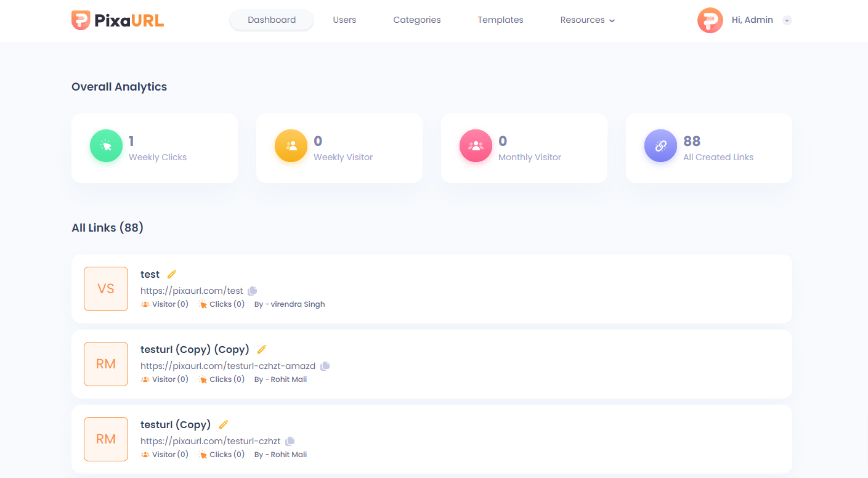The image size is (868, 478).
Task: Click the pink Monthly Visitor icon
Action: pyautogui.click(x=476, y=146)
